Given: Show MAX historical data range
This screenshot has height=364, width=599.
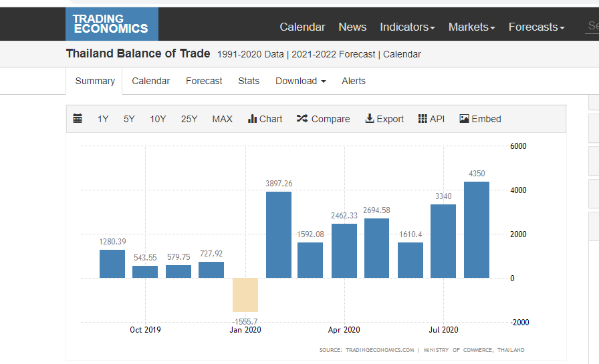Looking at the screenshot, I should click(223, 119).
